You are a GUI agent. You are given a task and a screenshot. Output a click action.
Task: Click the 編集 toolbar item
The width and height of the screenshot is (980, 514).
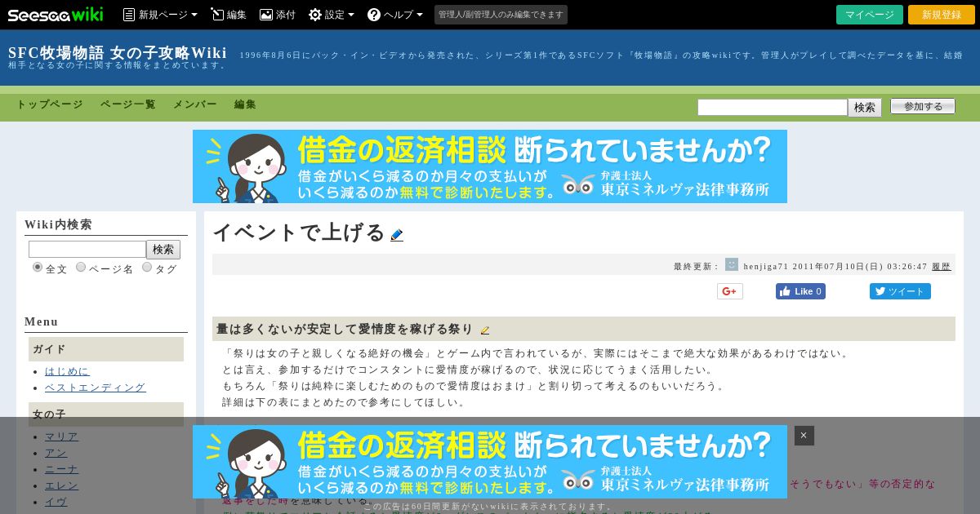tap(229, 15)
